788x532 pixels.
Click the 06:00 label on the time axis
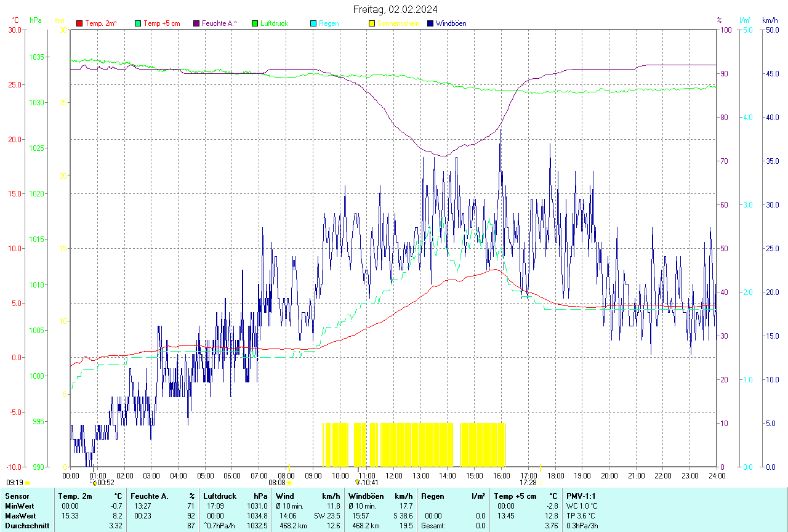pyautogui.click(x=232, y=475)
